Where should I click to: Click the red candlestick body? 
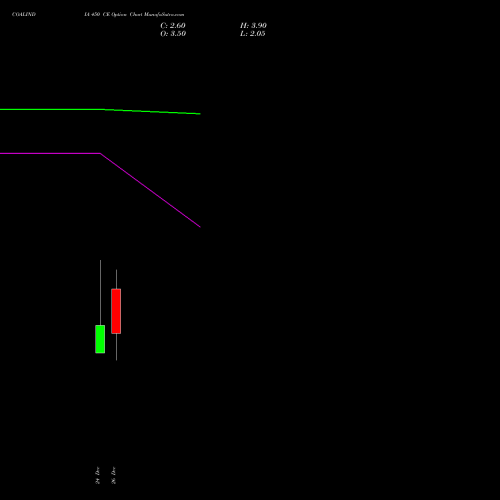pos(116,311)
